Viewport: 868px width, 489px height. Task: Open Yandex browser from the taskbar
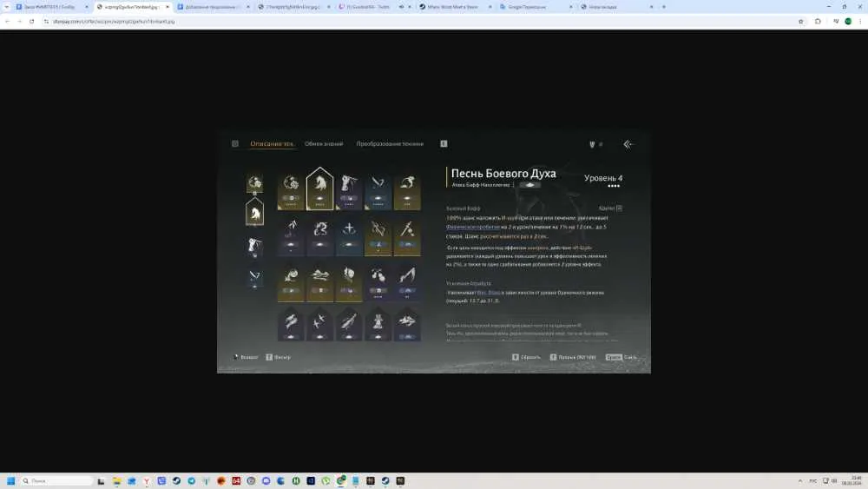147,480
